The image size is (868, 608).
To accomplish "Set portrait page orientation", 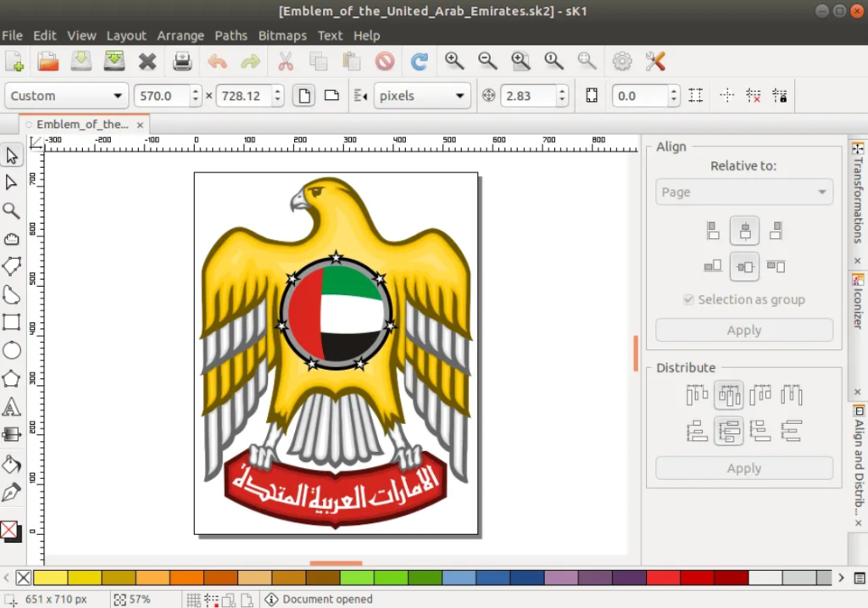I will click(304, 96).
